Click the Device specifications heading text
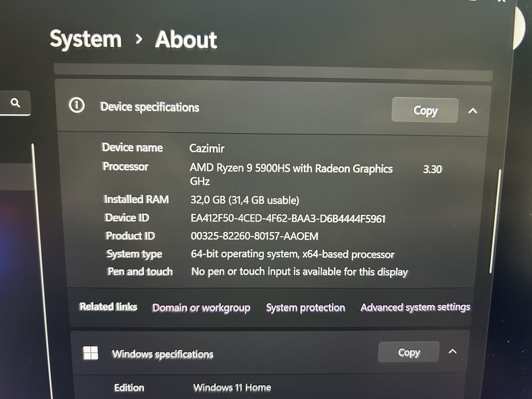 pyautogui.click(x=149, y=107)
